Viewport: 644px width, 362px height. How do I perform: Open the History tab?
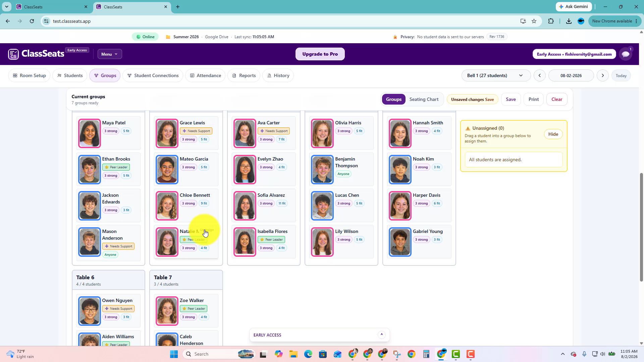(x=278, y=75)
